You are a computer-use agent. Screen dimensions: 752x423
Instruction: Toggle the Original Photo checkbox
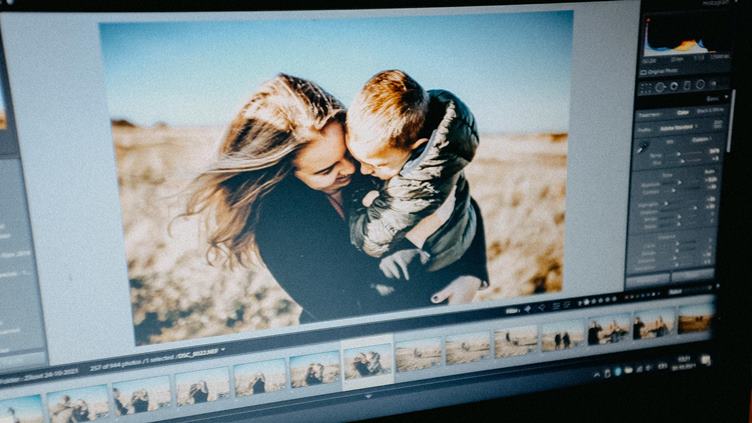[643, 72]
